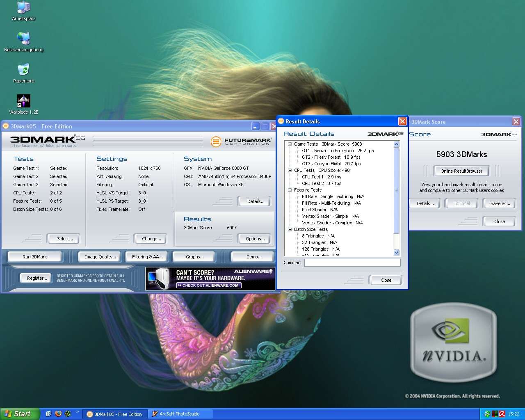The height and width of the screenshot is (420, 525).
Task: Click the Futuremark Corporation logo in 3DMark05
Action: click(x=241, y=142)
